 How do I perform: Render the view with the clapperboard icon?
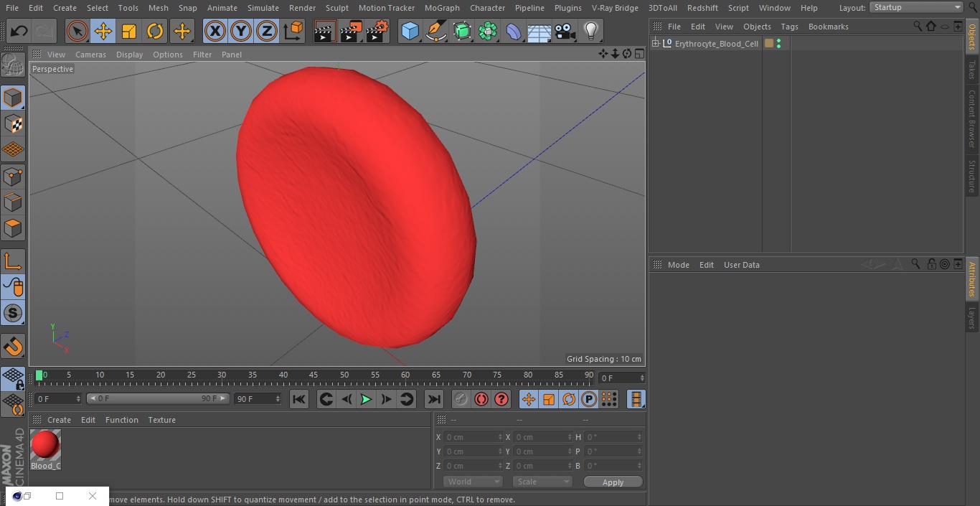(x=326, y=32)
